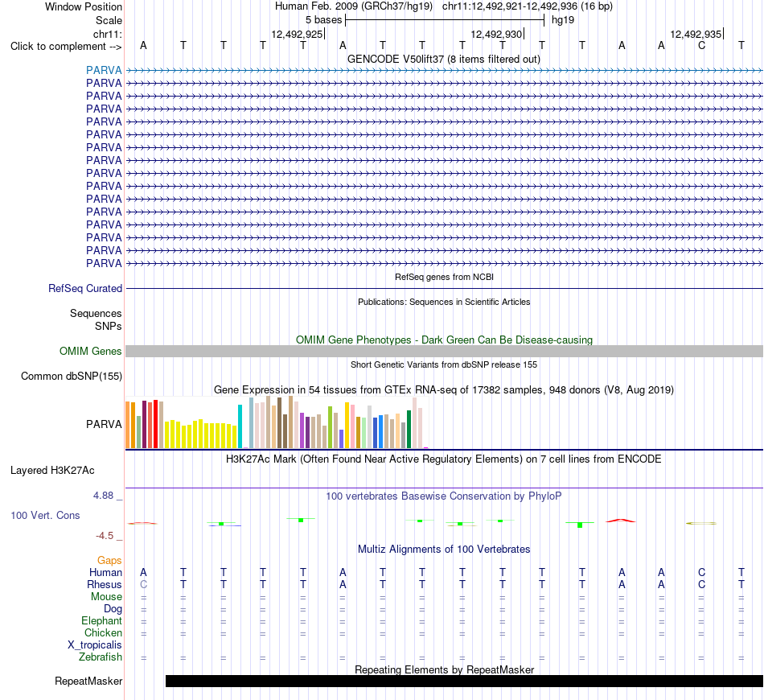This screenshot has width=764, height=700.
Task: Click the C base in the Human alignment row
Action: 701,572
